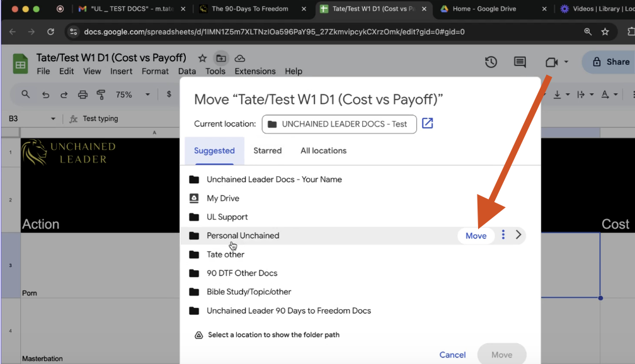The width and height of the screenshot is (635, 364).
Task: Click Cancel in the move dialog
Action: pos(452,355)
